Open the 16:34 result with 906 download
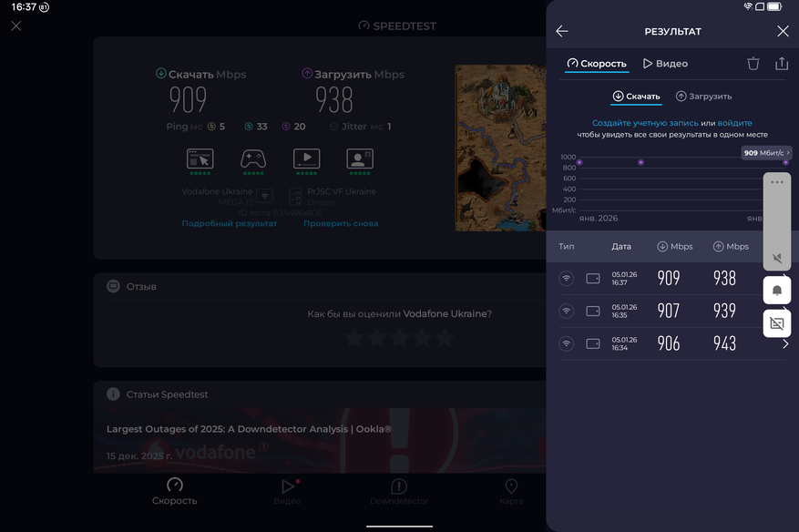The width and height of the screenshot is (799, 532). (x=672, y=344)
